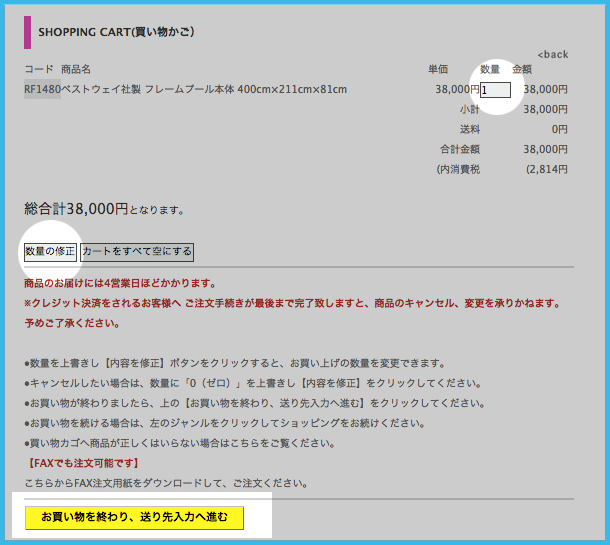
Task: Go back using the <back link
Action: tap(552, 54)
